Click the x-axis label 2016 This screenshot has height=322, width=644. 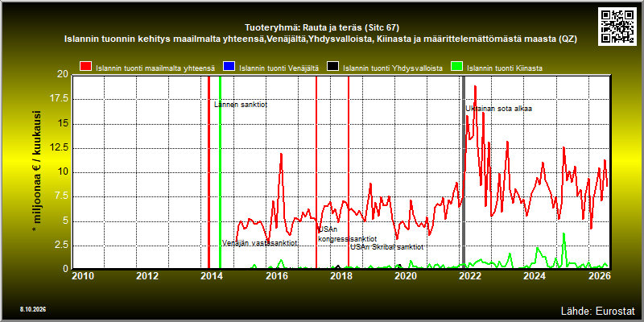coord(276,275)
